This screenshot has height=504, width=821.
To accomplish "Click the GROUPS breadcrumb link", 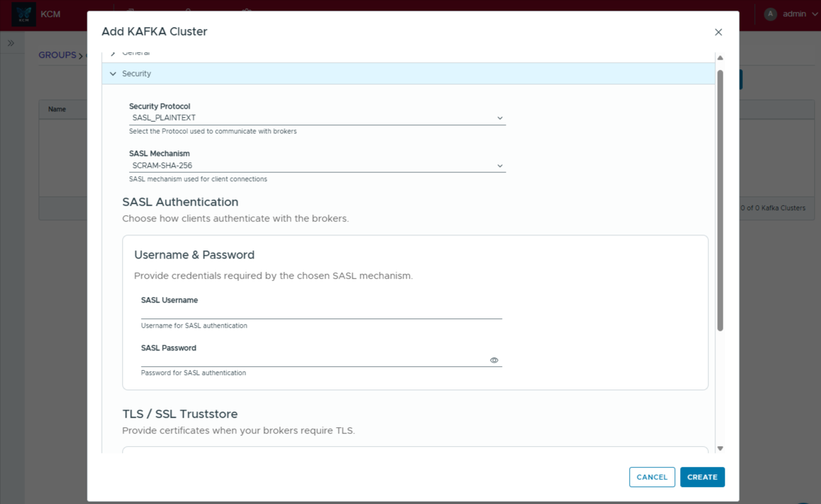I will (57, 55).
